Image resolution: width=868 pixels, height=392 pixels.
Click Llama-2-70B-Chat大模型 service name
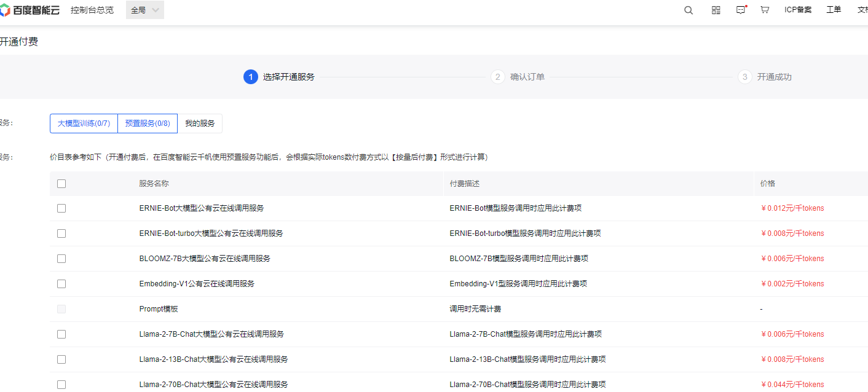[x=214, y=385]
